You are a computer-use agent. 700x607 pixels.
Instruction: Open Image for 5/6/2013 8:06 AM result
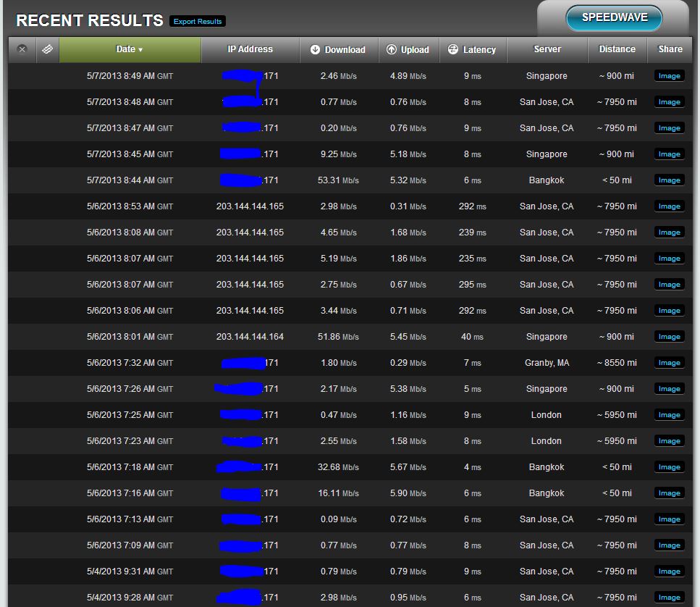coord(669,311)
